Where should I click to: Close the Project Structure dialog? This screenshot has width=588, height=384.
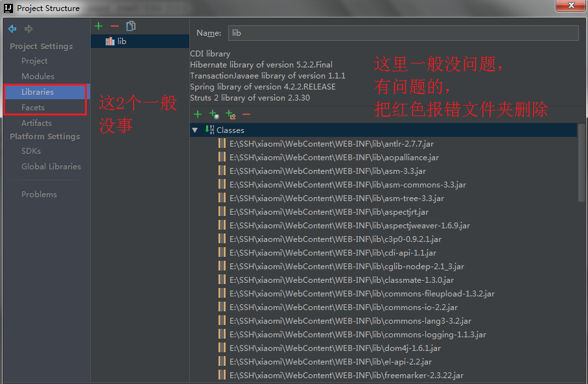coord(570,6)
